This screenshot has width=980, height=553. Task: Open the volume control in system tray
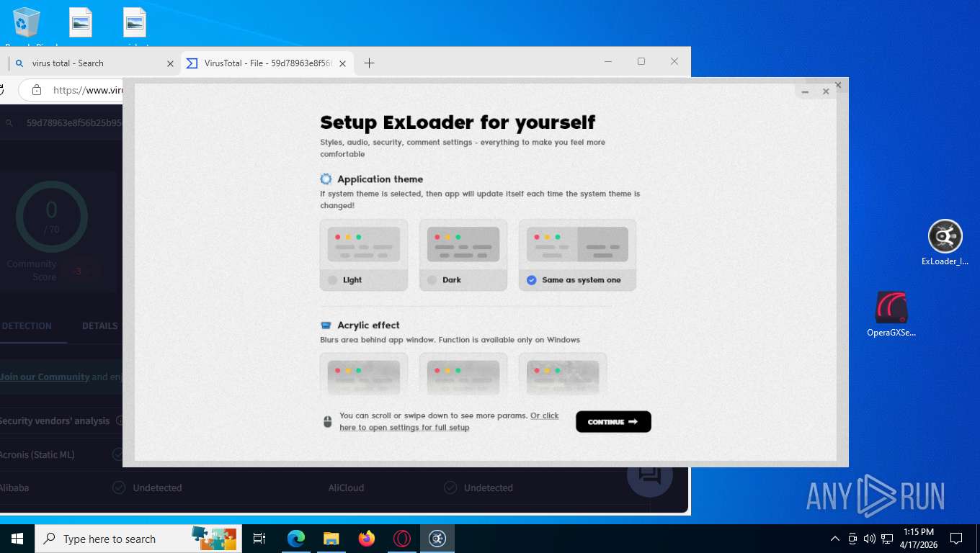point(870,539)
